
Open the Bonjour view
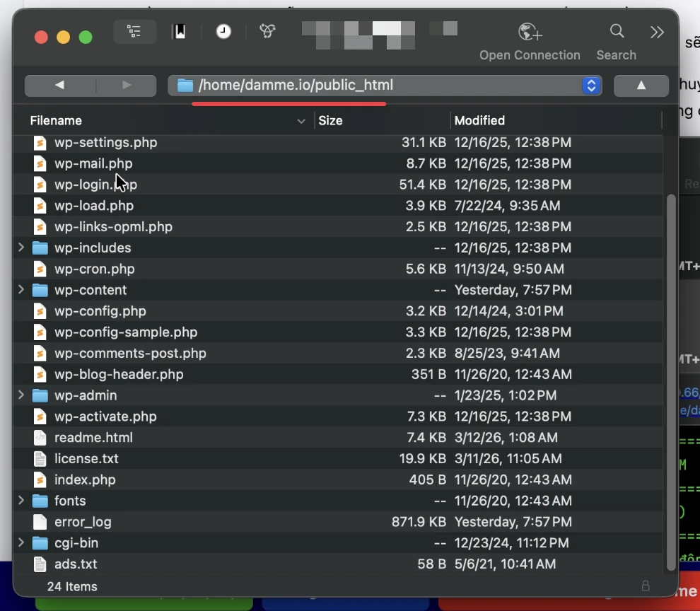(x=267, y=31)
